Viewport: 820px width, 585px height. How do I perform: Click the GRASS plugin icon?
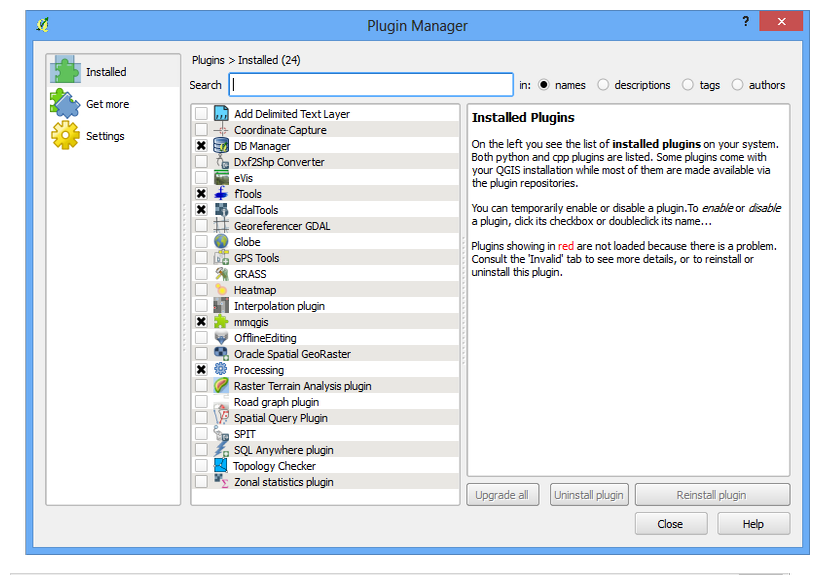coord(221,274)
